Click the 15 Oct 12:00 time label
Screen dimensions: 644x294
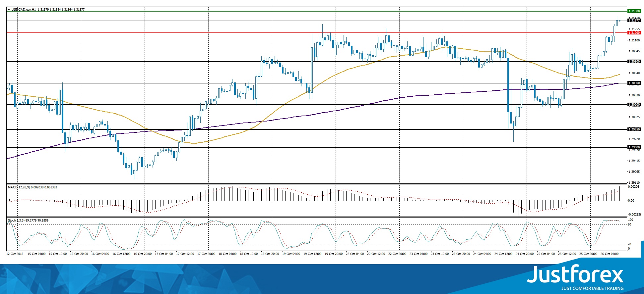tap(58, 254)
